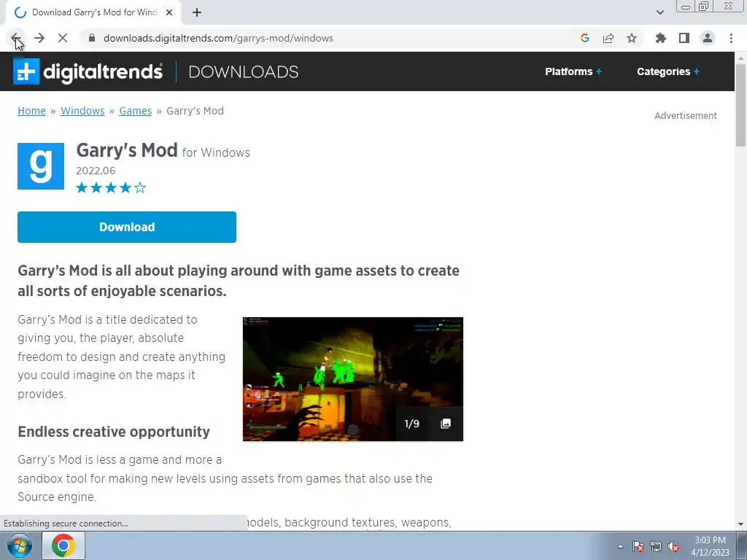This screenshot has width=747, height=560.
Task: Expand the Categories menu
Action: 668,71
